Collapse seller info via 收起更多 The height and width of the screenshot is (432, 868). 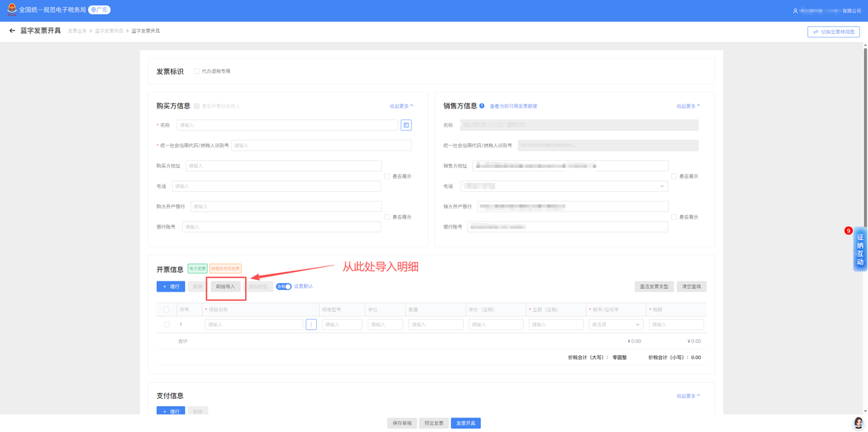tap(689, 106)
